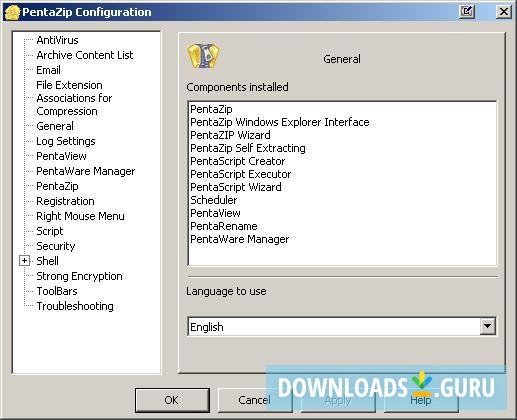Viewport: 517px width, 420px height.
Task: Open Strong Encryption settings
Action: pyautogui.click(x=79, y=276)
